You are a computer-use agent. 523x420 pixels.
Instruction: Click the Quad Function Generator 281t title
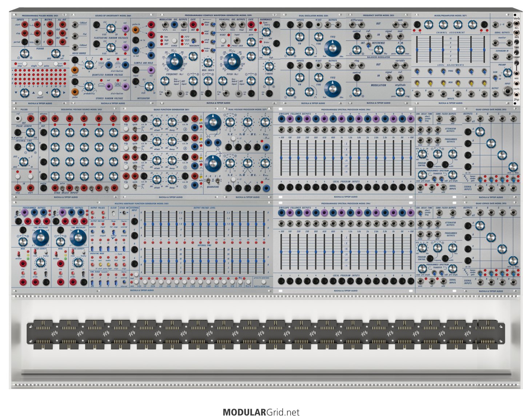[172, 110]
